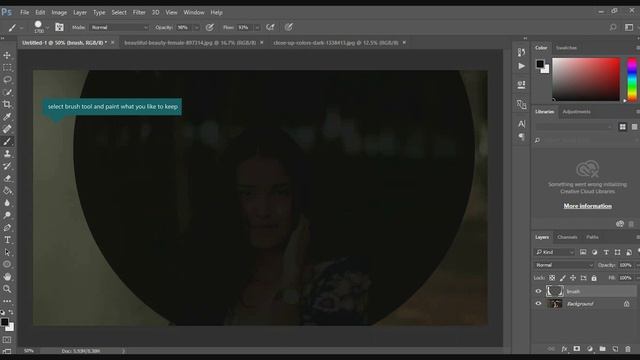Open the Filter menu
The image size is (640, 360).
click(139, 12)
